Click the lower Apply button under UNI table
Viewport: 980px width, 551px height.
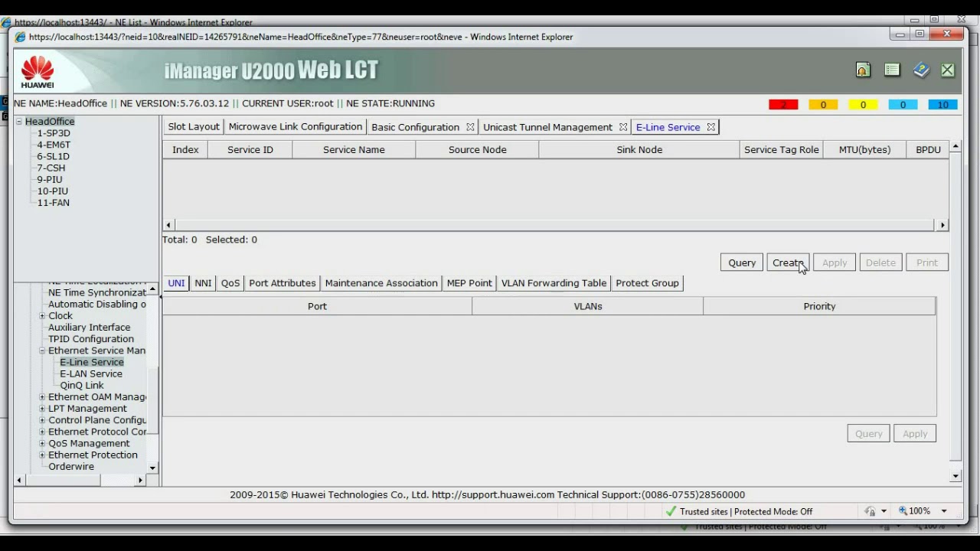pyautogui.click(x=915, y=434)
